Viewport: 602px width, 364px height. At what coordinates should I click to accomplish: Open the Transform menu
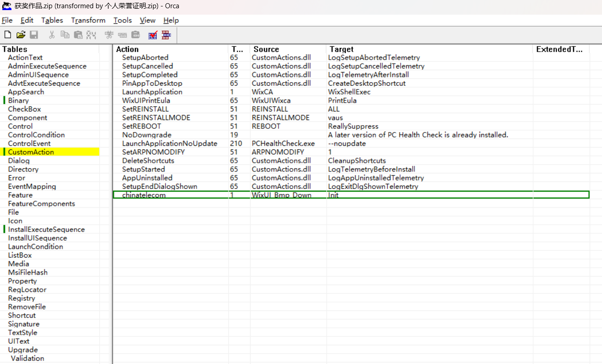(88, 20)
